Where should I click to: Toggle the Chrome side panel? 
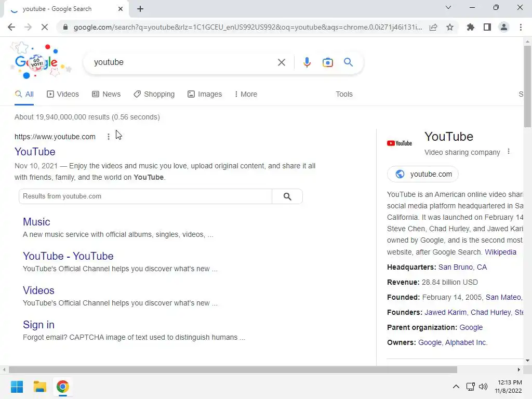click(x=487, y=27)
